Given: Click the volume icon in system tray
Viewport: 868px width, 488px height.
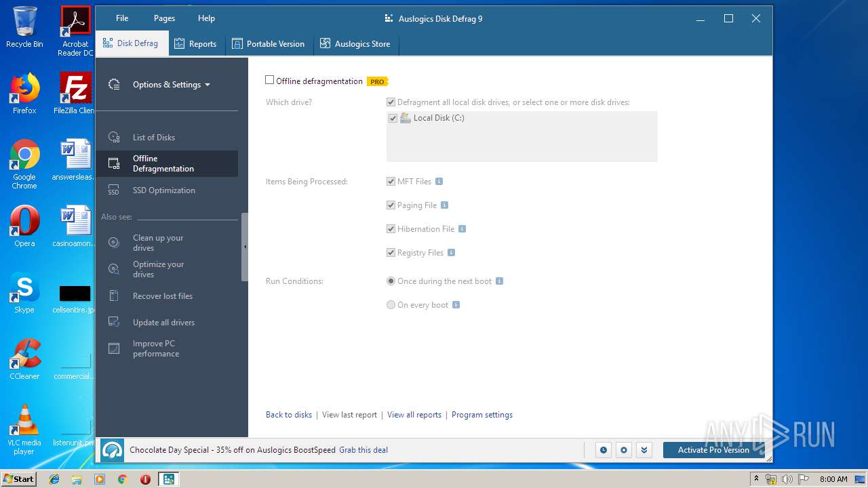Looking at the screenshot, I should (x=787, y=479).
